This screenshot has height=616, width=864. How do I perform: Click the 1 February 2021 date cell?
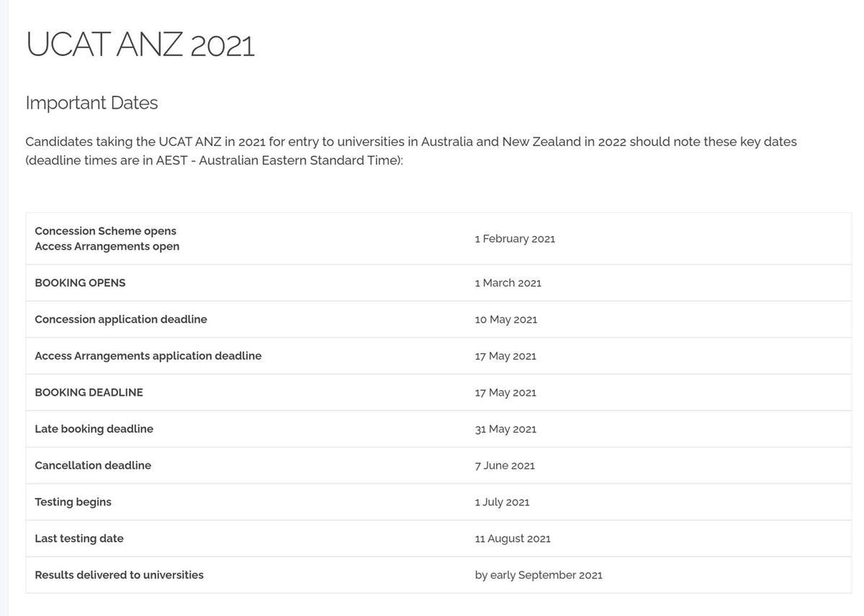click(x=515, y=238)
